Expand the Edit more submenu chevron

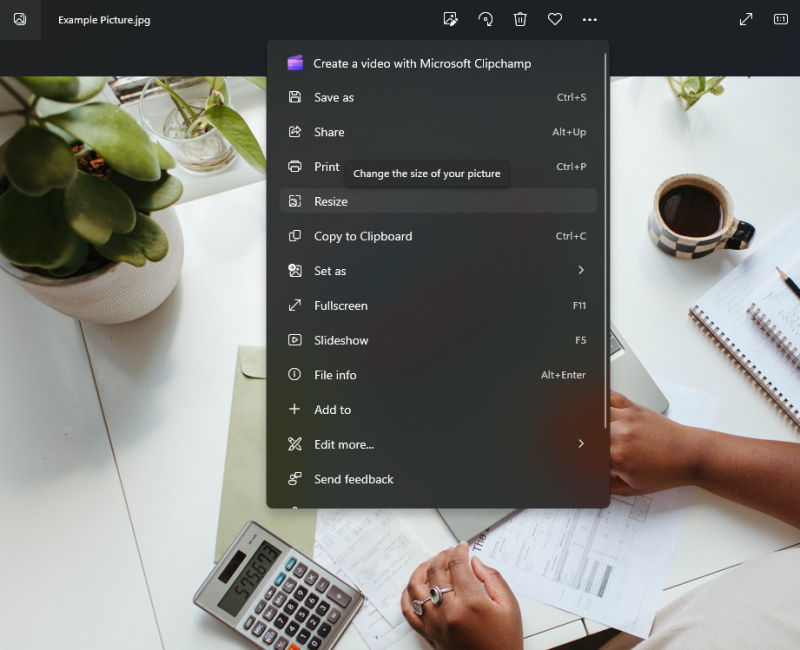582,444
